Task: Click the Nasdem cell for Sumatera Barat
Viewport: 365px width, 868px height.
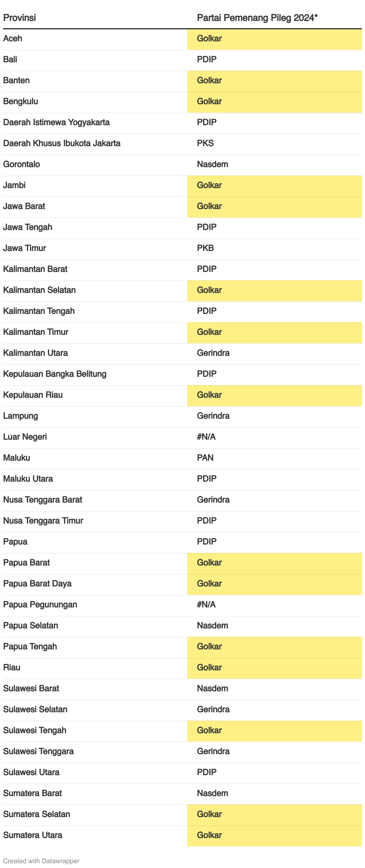Action: tap(212, 793)
